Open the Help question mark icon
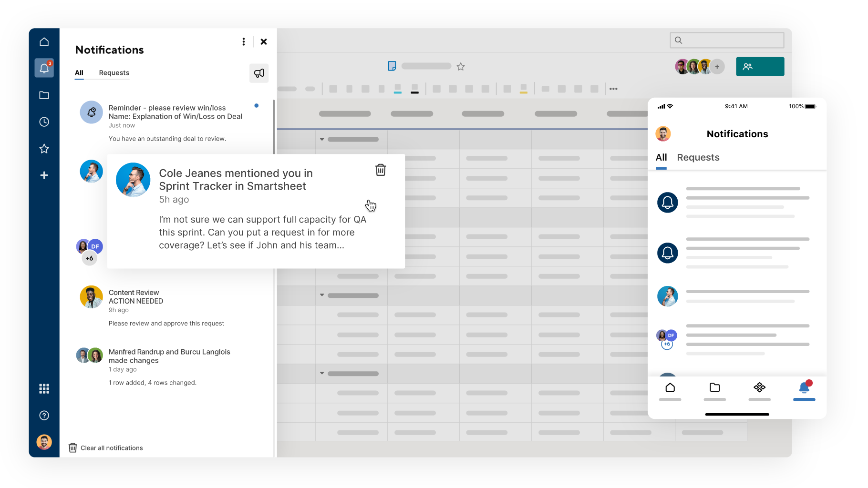868x488 pixels. pyautogui.click(x=44, y=416)
